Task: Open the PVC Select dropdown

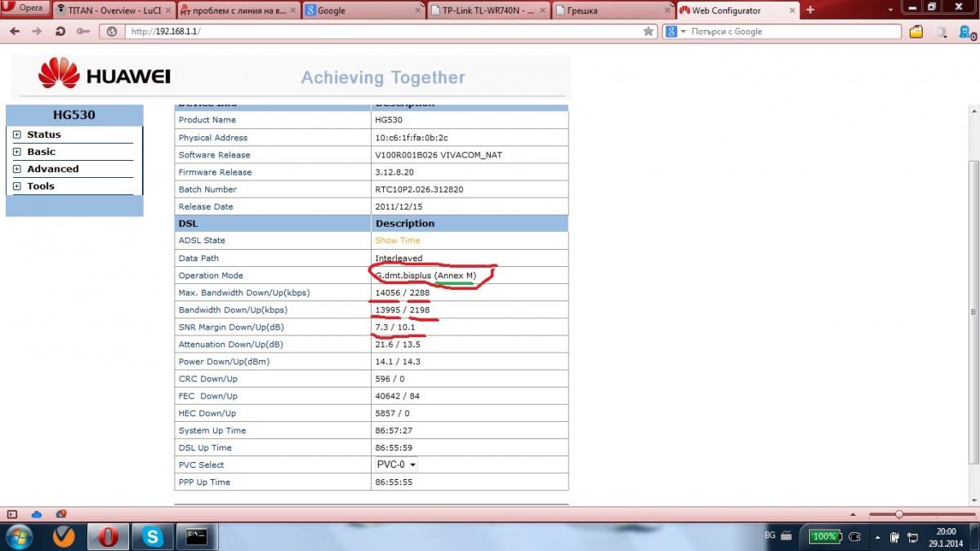Action: coord(396,464)
